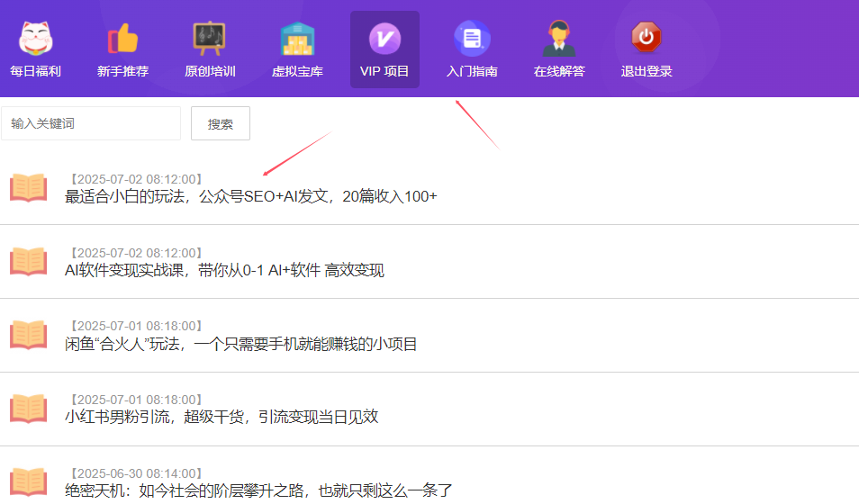
Task: Click timestamp 2025-06-30 08:14:00
Action: [136, 473]
